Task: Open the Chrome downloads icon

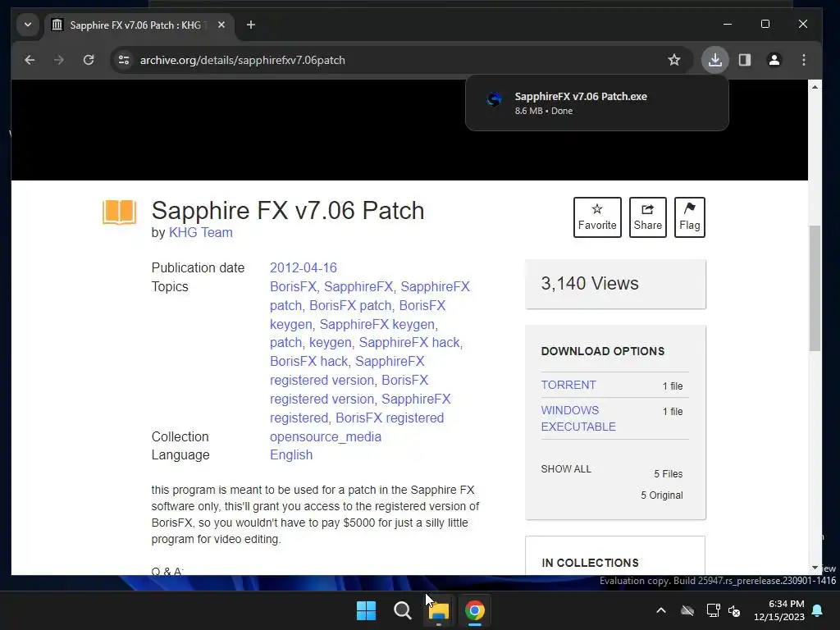Action: [714, 60]
